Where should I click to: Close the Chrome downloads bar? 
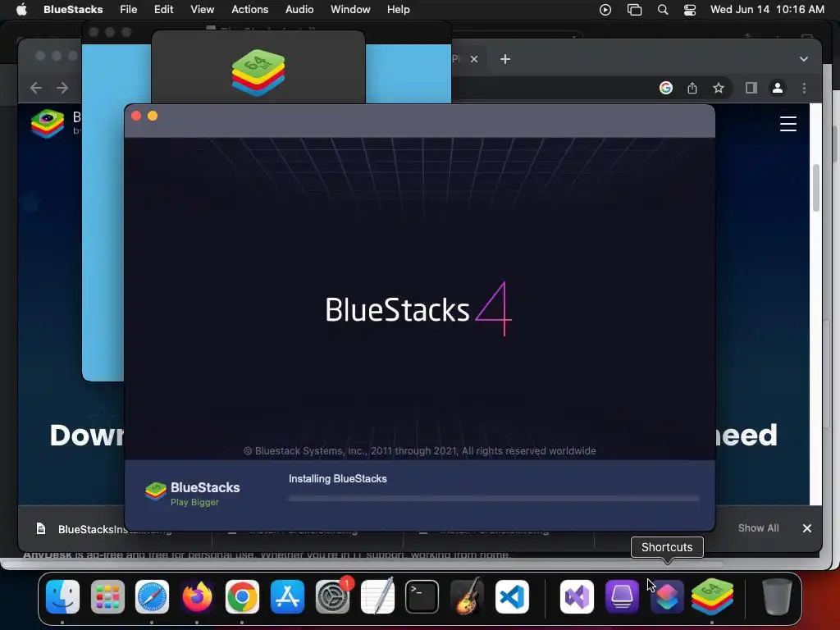coord(807,528)
